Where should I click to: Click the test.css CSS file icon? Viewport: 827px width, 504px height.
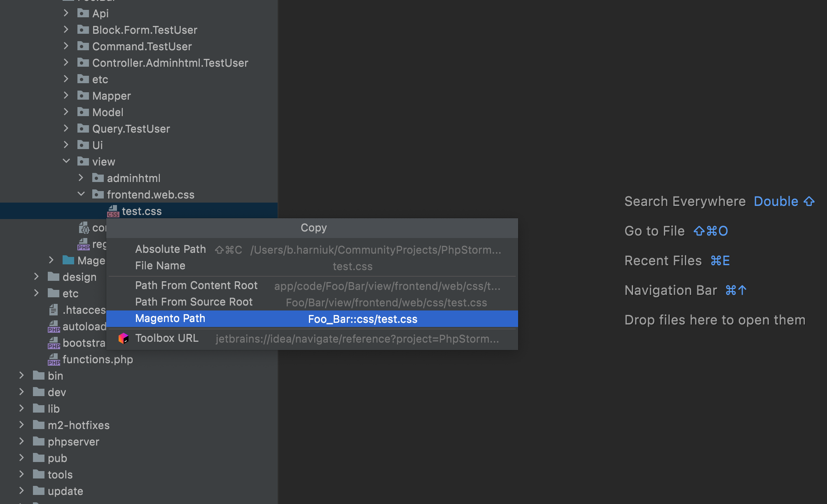(113, 211)
